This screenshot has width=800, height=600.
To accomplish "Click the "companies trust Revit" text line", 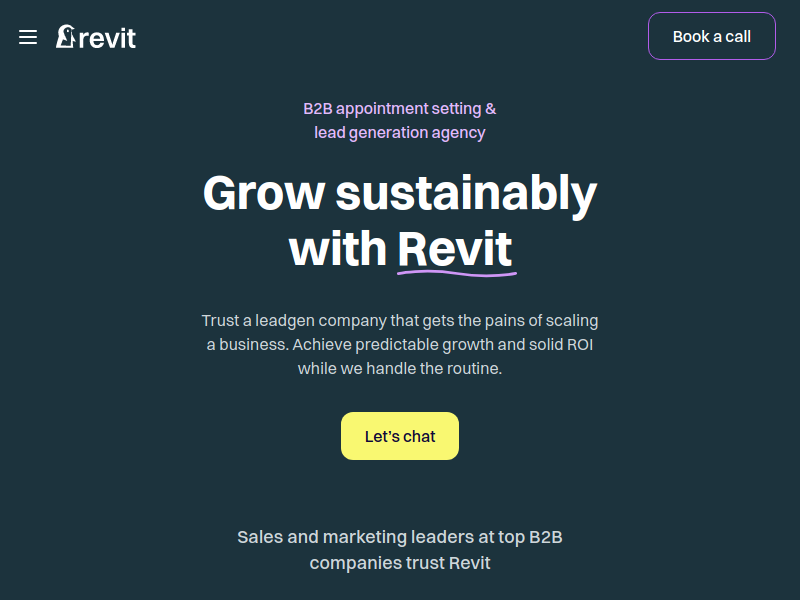I will (x=399, y=563).
